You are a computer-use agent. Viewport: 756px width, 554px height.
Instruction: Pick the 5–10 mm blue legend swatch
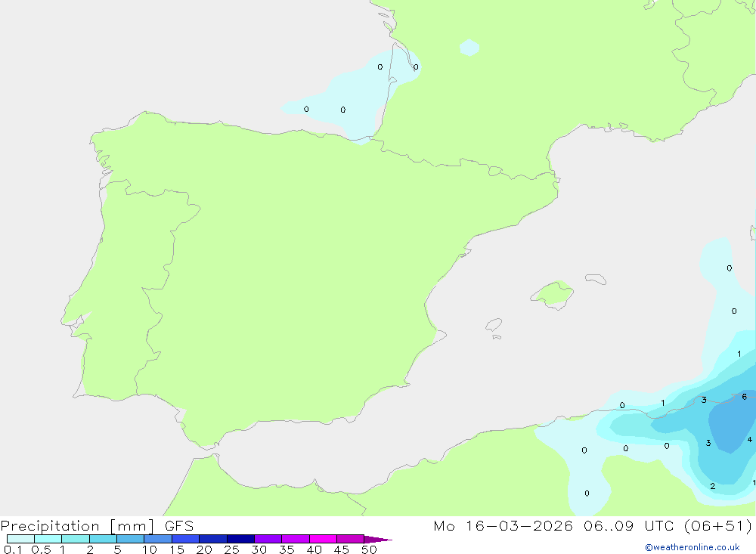tap(130, 539)
